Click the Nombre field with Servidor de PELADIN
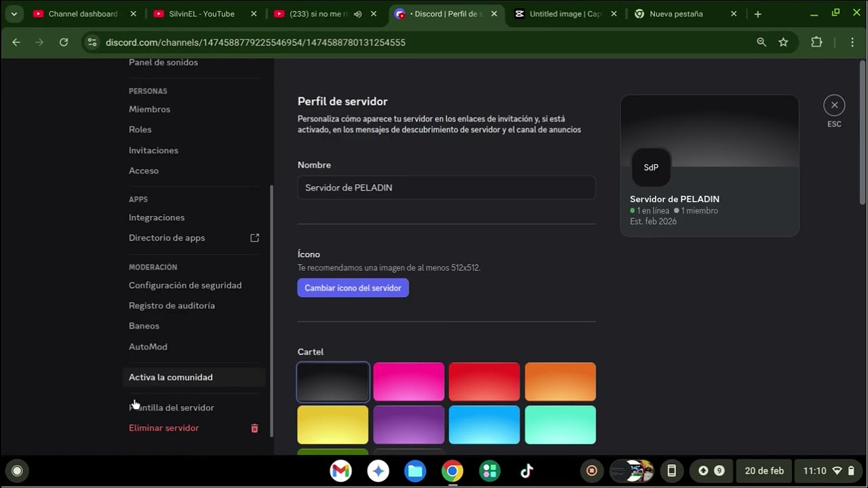 pos(446,188)
